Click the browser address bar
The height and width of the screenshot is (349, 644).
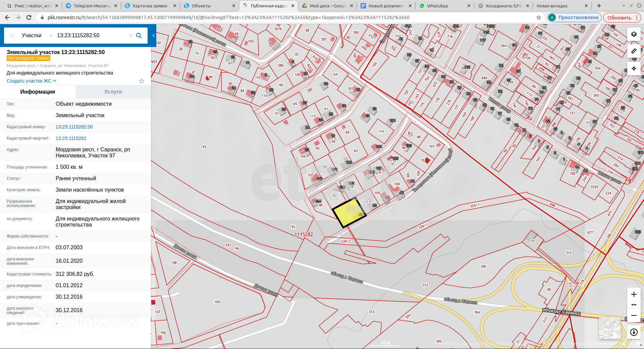coord(288,17)
